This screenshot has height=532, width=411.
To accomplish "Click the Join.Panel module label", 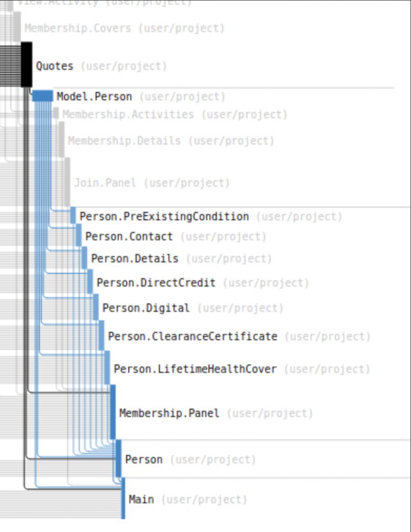I will click(105, 183).
